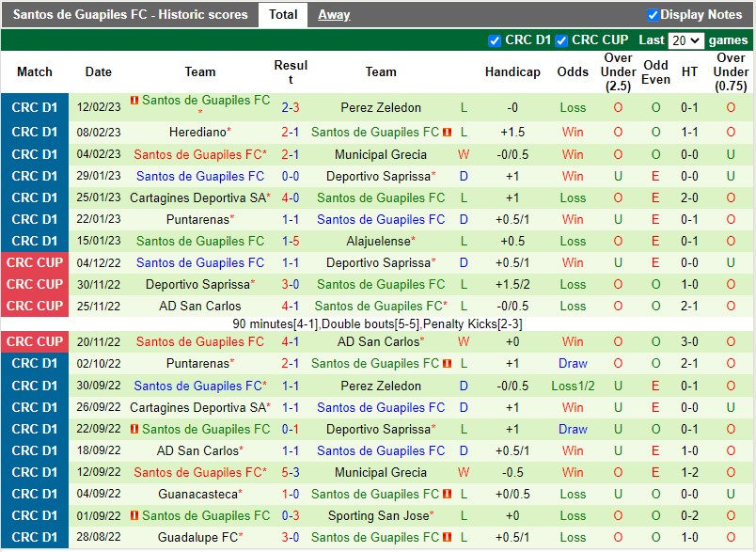Uncheck the CRC CUP filter checkbox
The height and width of the screenshot is (552, 756).
click(x=561, y=40)
